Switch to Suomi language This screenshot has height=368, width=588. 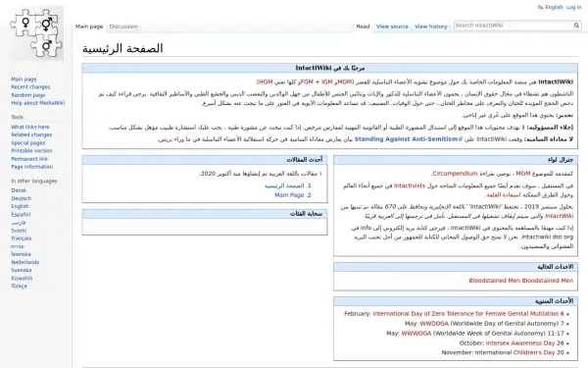(x=19, y=231)
